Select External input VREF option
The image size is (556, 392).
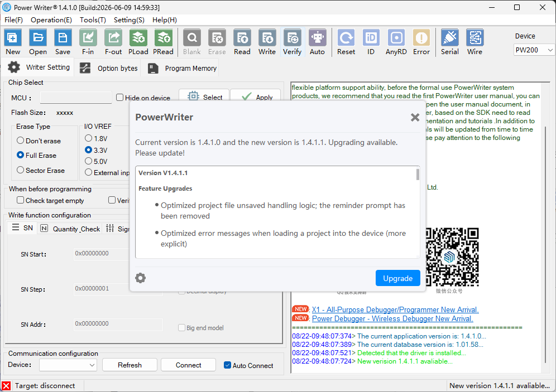coord(89,172)
